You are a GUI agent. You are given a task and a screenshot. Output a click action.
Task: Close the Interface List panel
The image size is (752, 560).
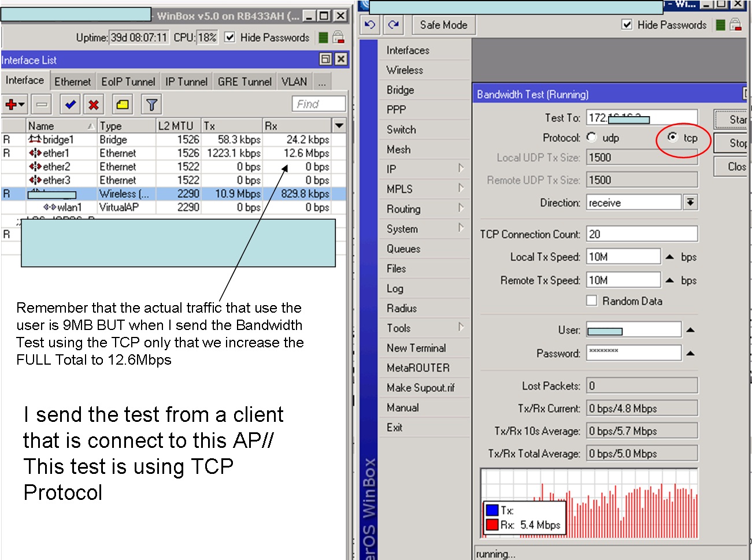tap(341, 59)
